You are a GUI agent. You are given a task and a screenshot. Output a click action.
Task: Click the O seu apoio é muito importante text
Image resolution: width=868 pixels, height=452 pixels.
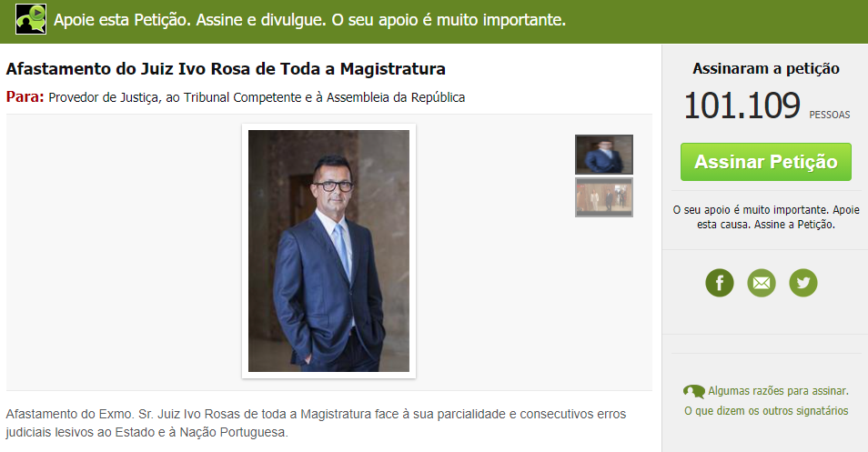(x=766, y=216)
